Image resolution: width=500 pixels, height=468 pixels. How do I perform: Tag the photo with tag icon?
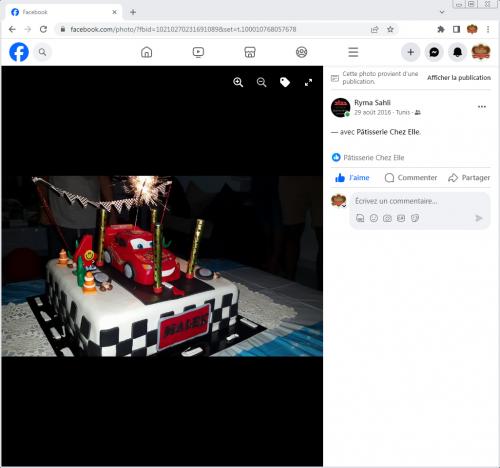pos(285,82)
